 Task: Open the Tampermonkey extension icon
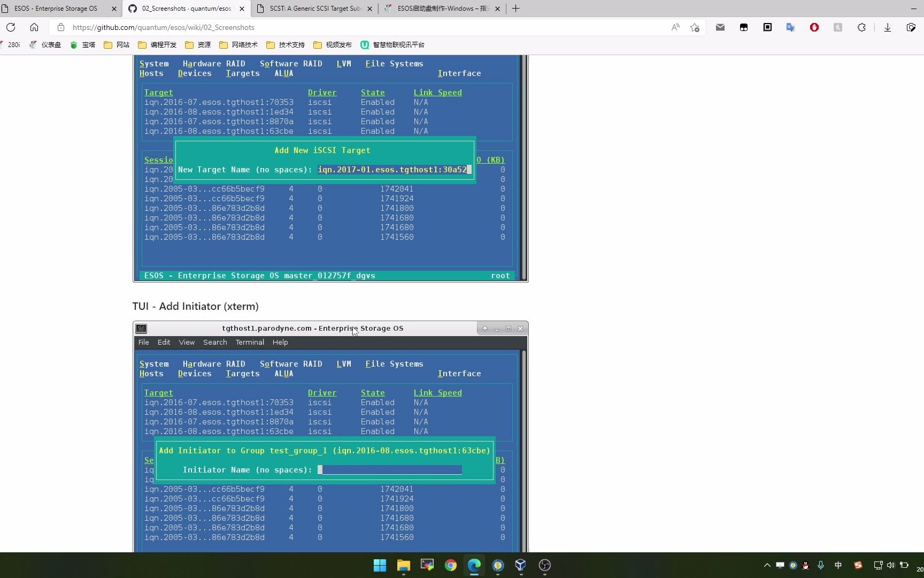pos(744,27)
